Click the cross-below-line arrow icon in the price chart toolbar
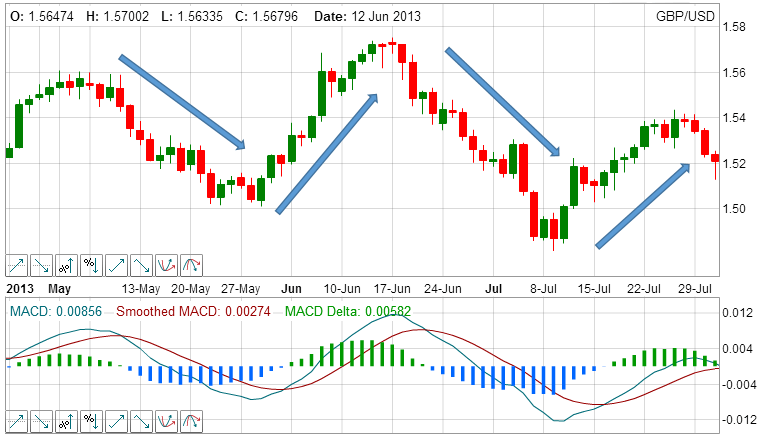763x434 pixels. tap(41, 265)
